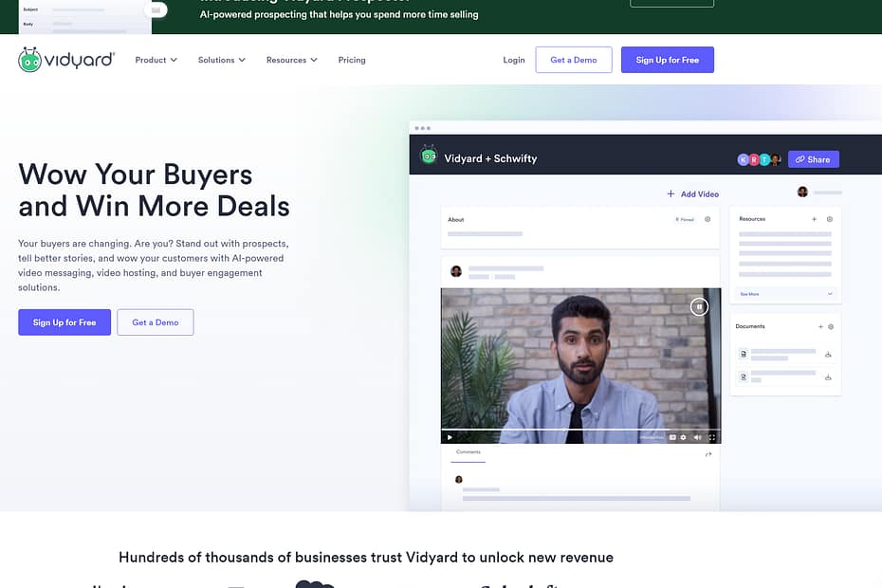The width and height of the screenshot is (882, 588).
Task: Mute the video player volume
Action: click(697, 437)
